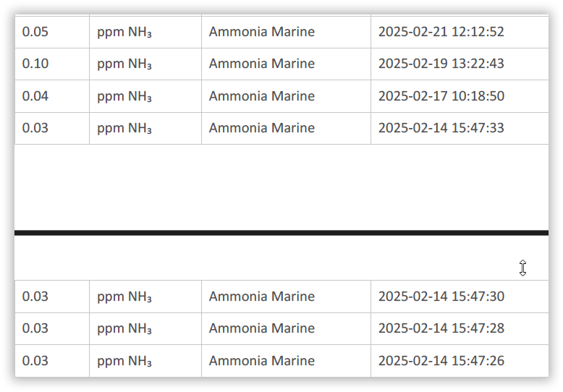Click Ammonia Marine in the 0.04 row
The height and width of the screenshot is (392, 563).
262,96
